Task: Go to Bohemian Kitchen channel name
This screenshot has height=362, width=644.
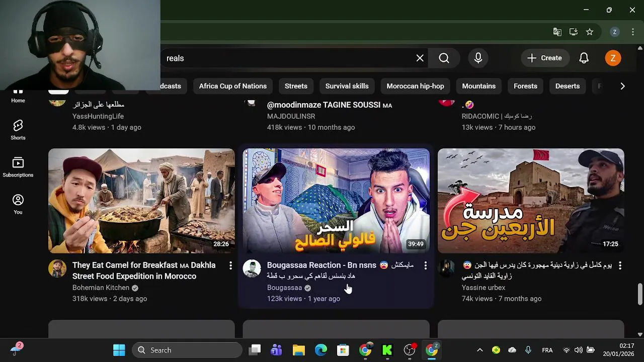Action: pos(101,288)
